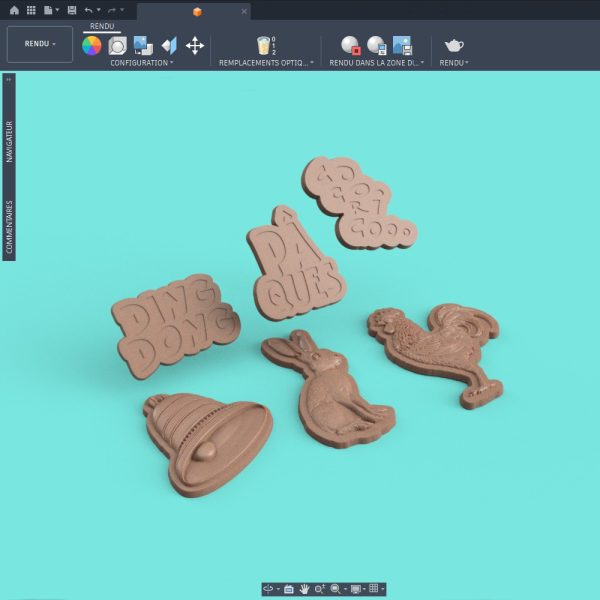Expand the CONFIGURATION panel dropdown
Screen dimensions: 600x600
pos(142,63)
